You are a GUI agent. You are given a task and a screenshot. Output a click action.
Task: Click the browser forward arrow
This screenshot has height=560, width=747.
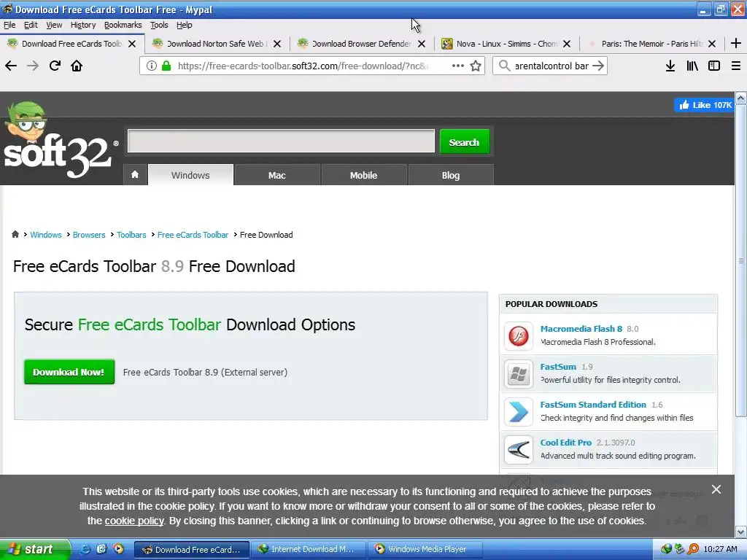[x=33, y=66]
